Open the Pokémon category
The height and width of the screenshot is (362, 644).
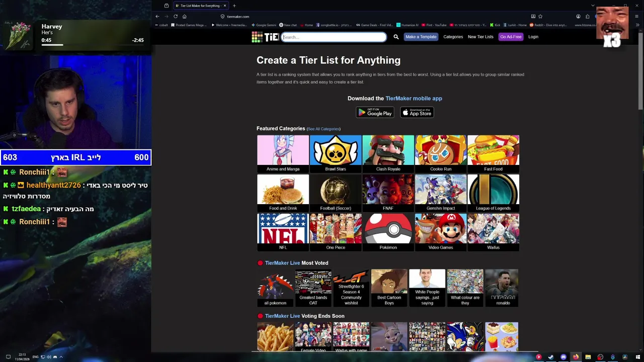388,232
